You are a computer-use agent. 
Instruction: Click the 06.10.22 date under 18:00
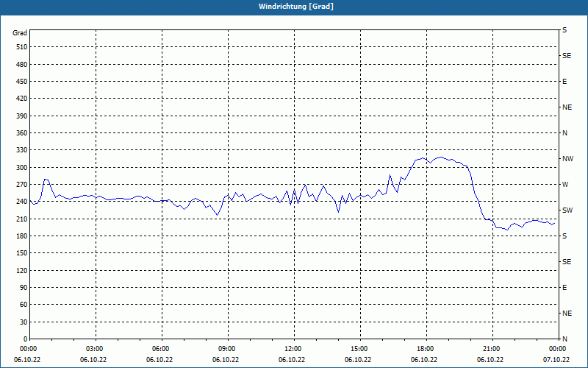coord(424,360)
